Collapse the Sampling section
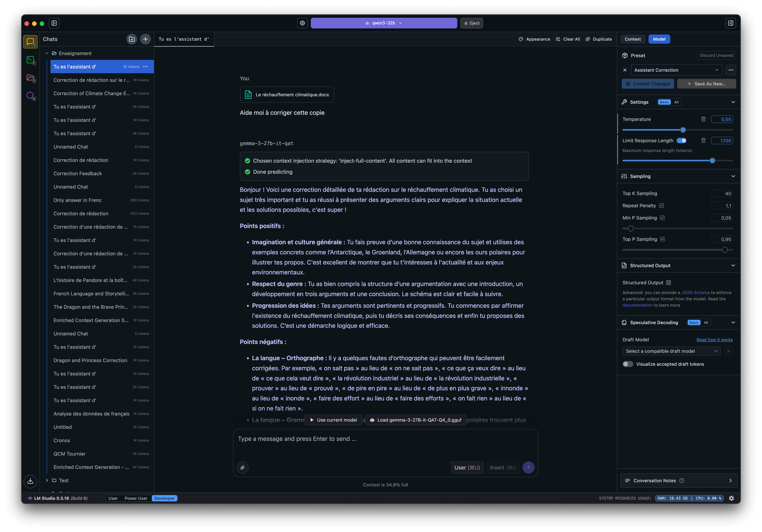762x532 pixels. tap(733, 176)
